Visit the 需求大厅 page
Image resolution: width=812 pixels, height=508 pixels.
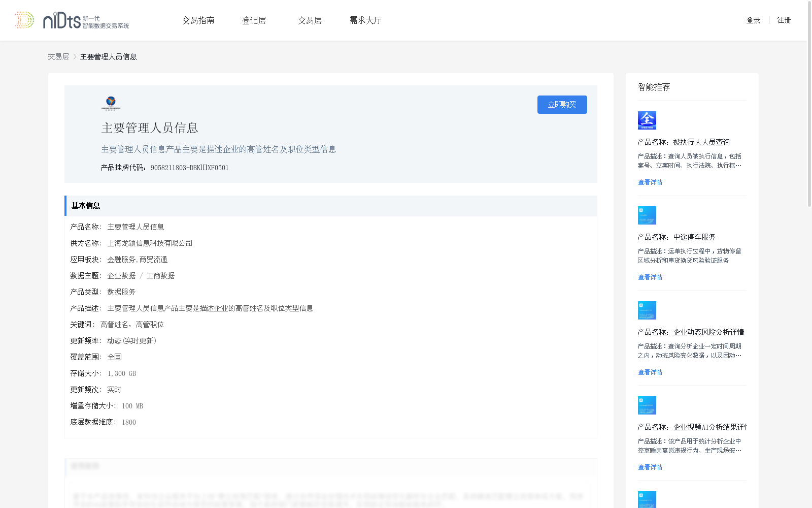click(x=366, y=20)
